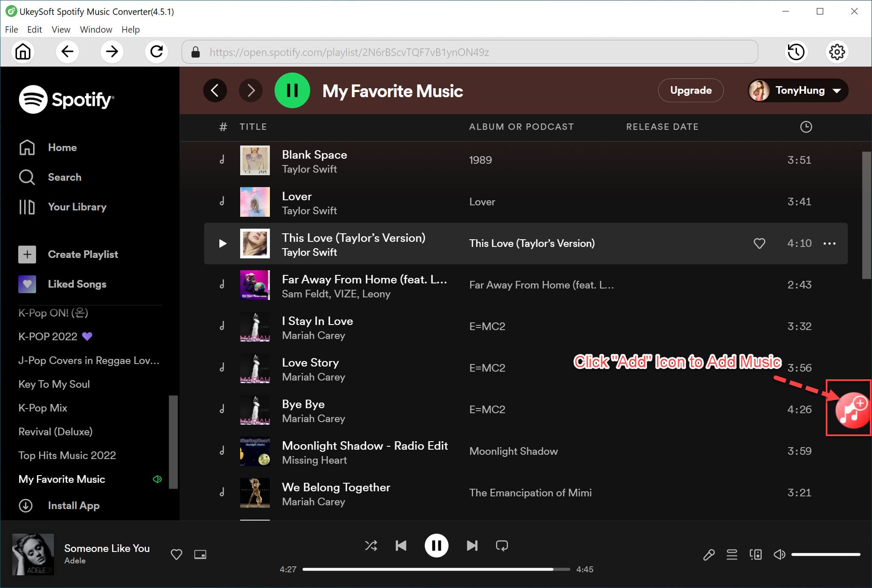Toggle play/pause for This Love
The height and width of the screenshot is (588, 872).
223,244
